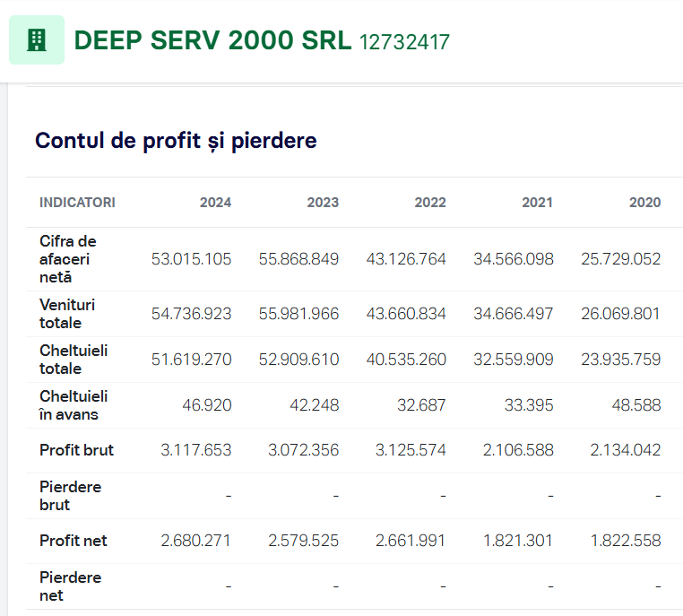The height and width of the screenshot is (616, 683).
Task: Select the 2023 column header
Action: click(323, 203)
